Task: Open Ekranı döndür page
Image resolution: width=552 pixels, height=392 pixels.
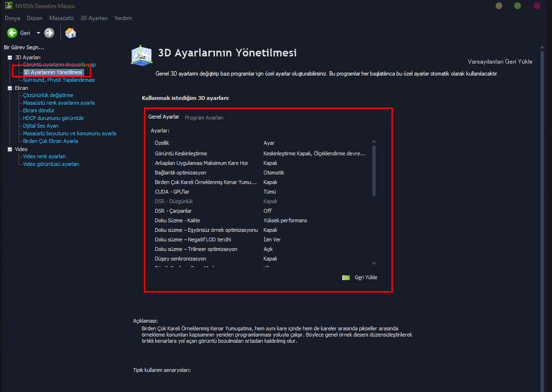Action: (39, 110)
